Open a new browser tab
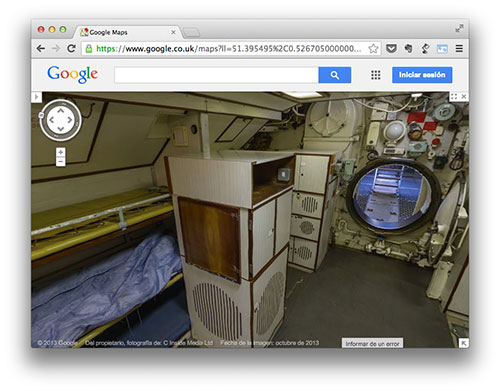The image size is (500, 391). pos(191,33)
